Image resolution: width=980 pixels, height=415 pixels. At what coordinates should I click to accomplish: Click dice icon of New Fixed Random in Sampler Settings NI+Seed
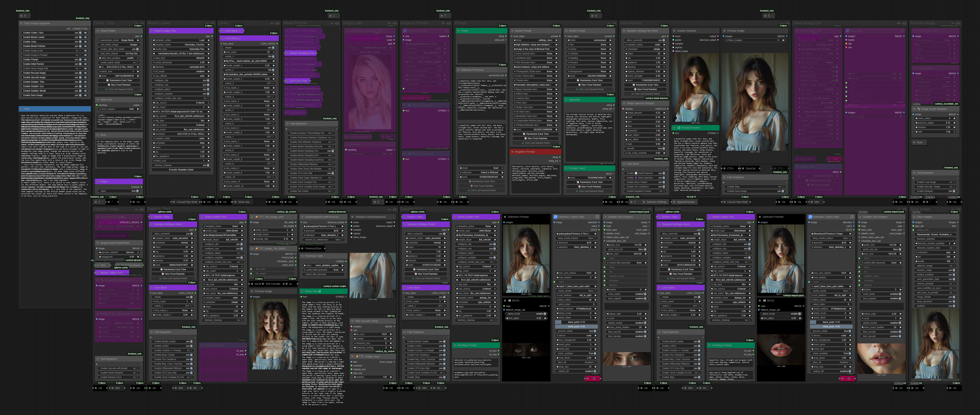[635, 90]
